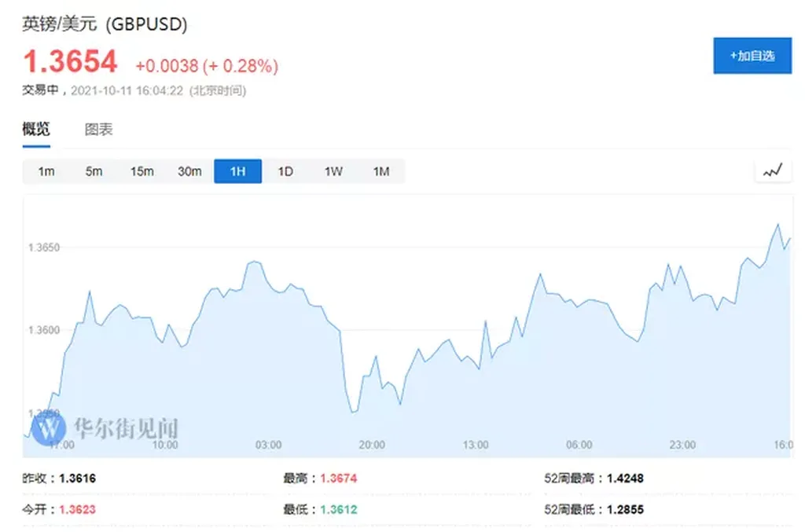This screenshot has width=805, height=532.
Task: Switch to the 图表 chart tab
Action: pyautogui.click(x=98, y=130)
